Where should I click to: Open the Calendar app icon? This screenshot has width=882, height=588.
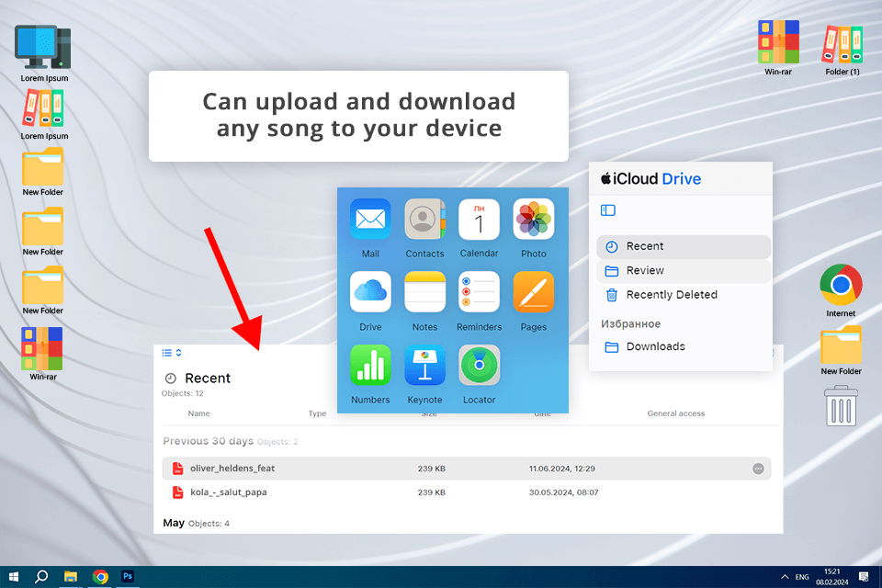point(479,220)
